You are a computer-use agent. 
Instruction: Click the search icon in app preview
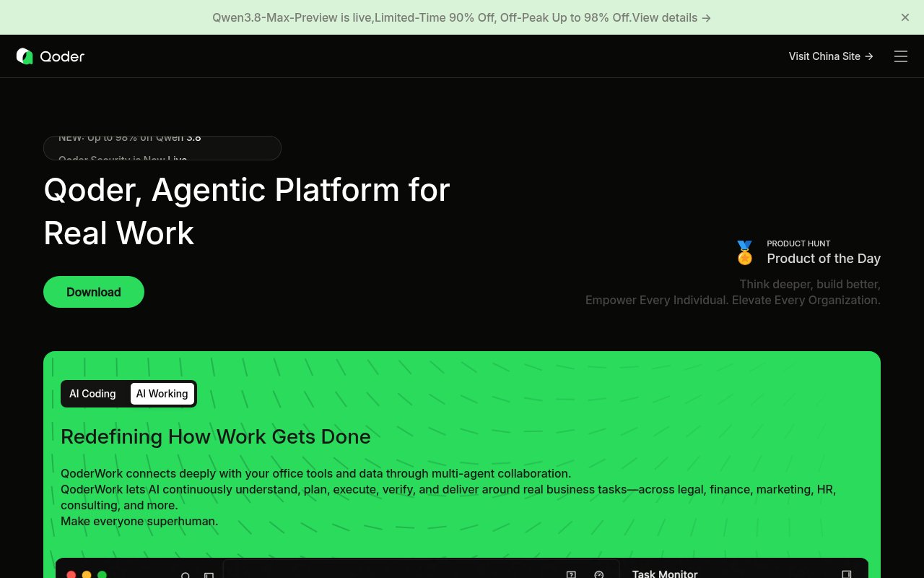(x=186, y=575)
